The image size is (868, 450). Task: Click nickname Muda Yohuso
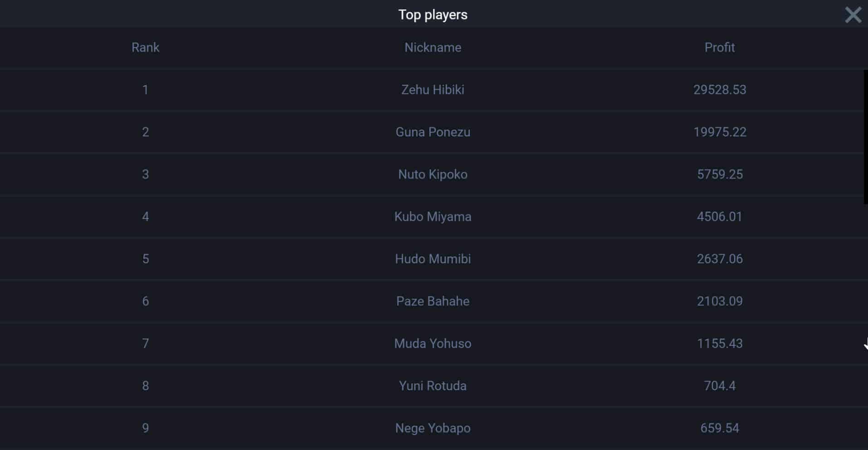pyautogui.click(x=433, y=344)
